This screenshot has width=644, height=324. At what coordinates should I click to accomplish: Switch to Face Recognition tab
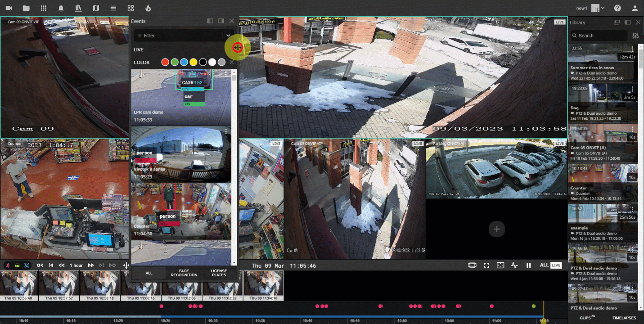click(184, 273)
